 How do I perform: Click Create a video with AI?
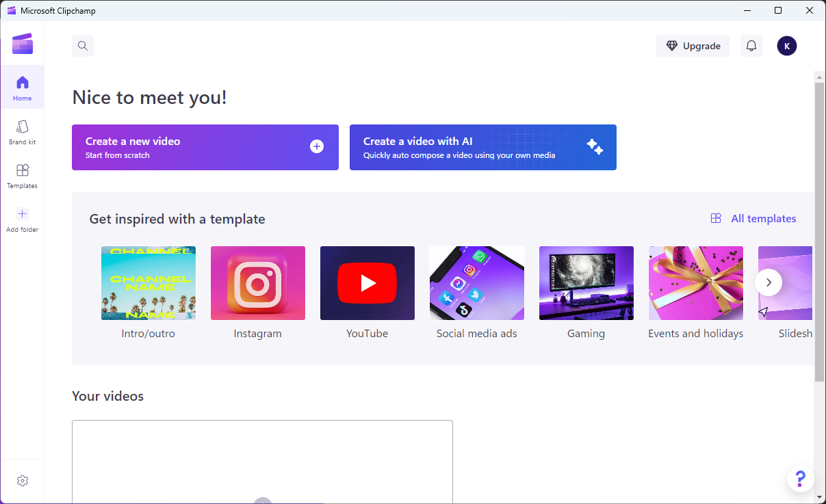(483, 147)
